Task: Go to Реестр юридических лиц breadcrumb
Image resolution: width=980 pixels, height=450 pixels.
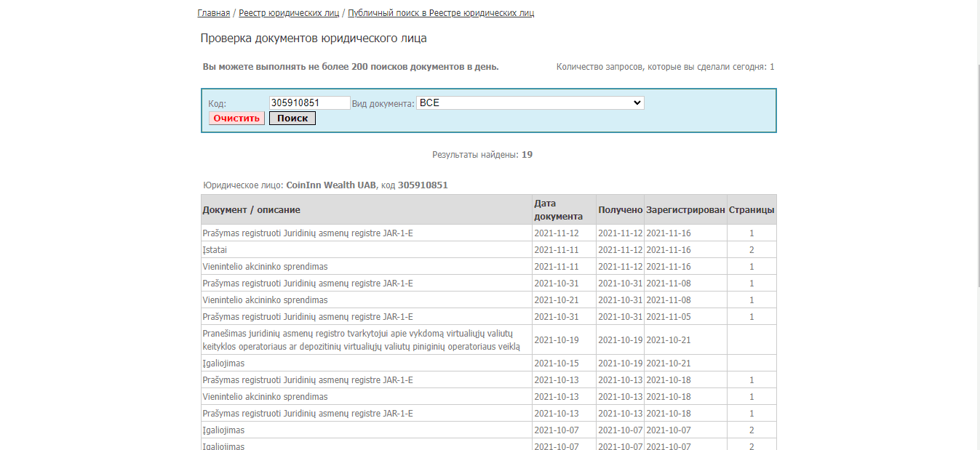Action: 289,13
